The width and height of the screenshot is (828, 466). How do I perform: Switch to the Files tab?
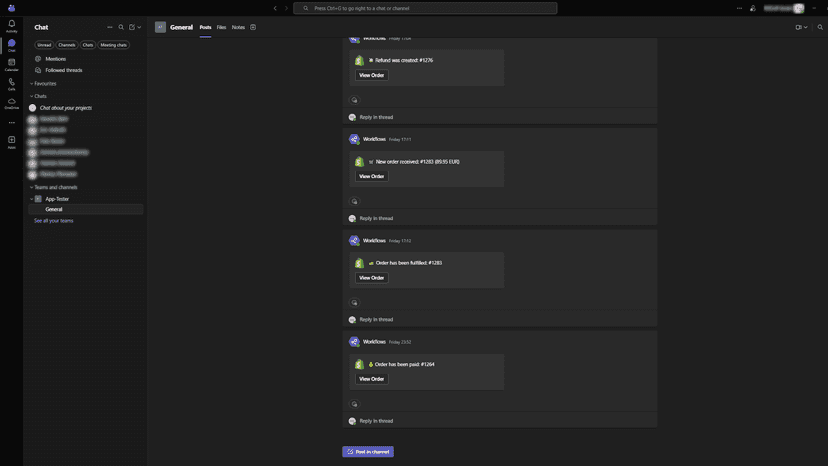[221, 27]
